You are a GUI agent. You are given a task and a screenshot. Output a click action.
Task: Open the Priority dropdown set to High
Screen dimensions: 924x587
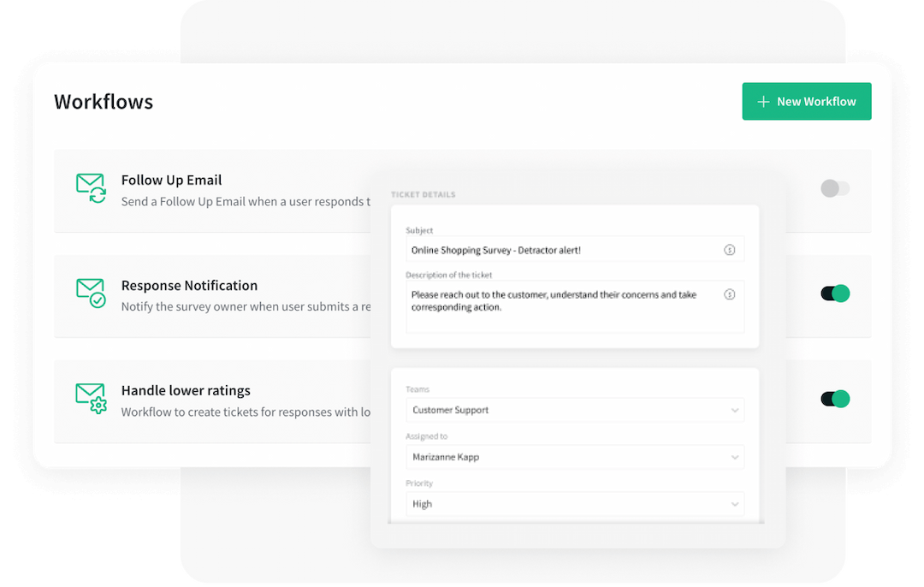(574, 504)
